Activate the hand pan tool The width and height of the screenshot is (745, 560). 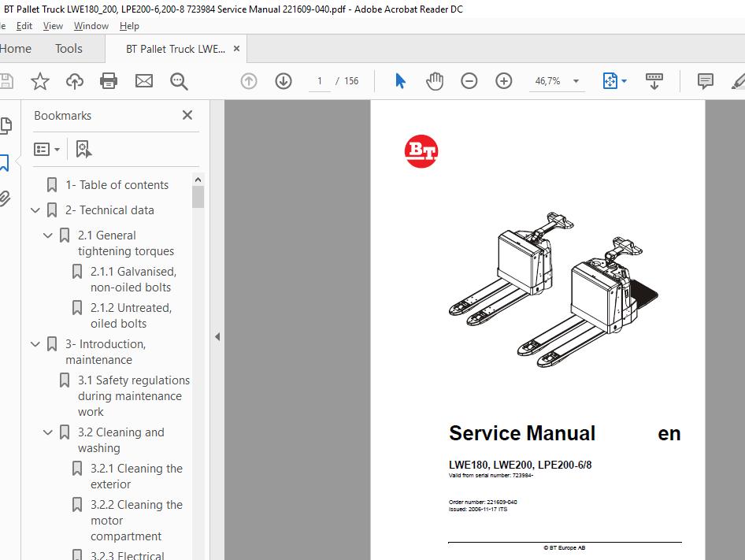click(x=434, y=81)
